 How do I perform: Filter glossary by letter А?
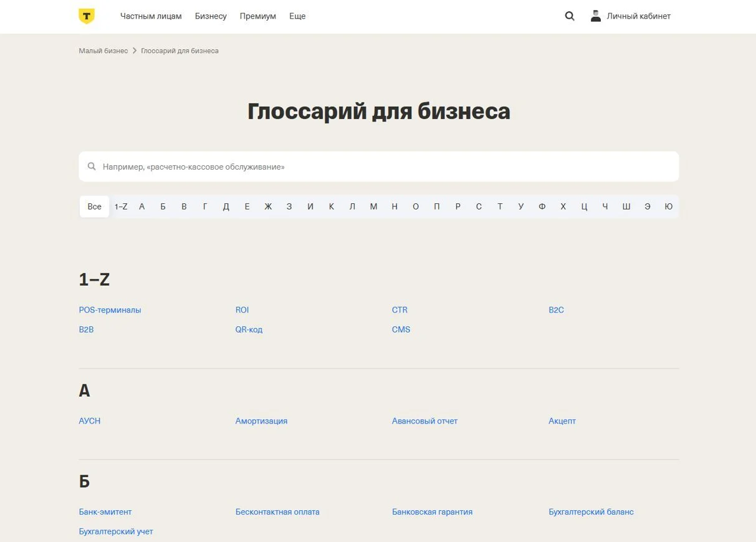pos(142,206)
